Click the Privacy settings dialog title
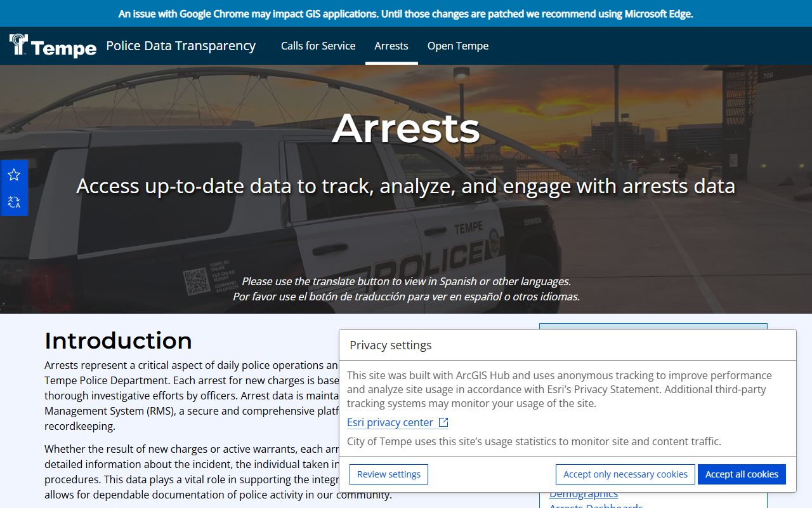The height and width of the screenshot is (508, 812). (391, 345)
